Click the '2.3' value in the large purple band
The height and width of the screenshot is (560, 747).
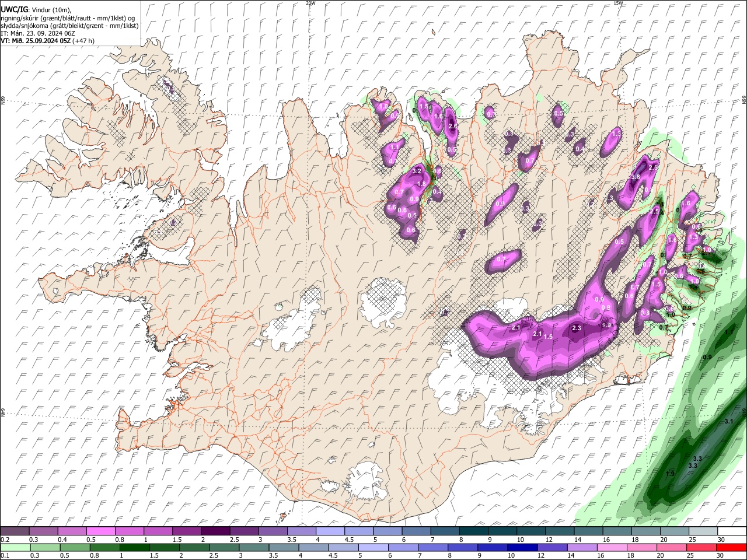coord(577,328)
